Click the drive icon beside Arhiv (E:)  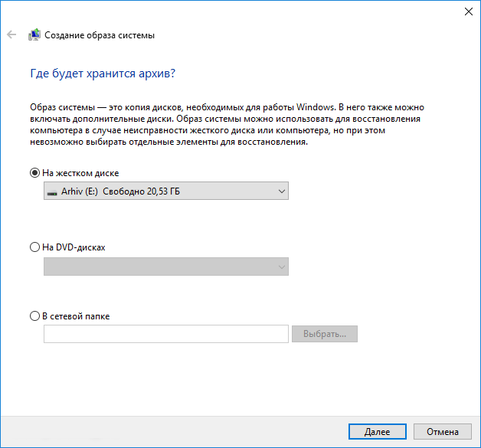[x=52, y=191]
